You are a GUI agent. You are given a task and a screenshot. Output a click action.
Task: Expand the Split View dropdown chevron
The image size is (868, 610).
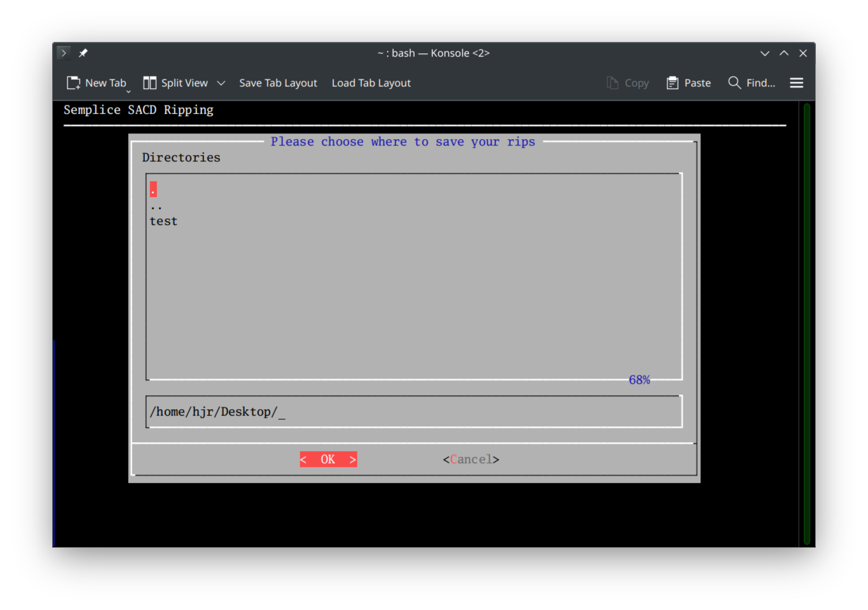[x=221, y=83]
